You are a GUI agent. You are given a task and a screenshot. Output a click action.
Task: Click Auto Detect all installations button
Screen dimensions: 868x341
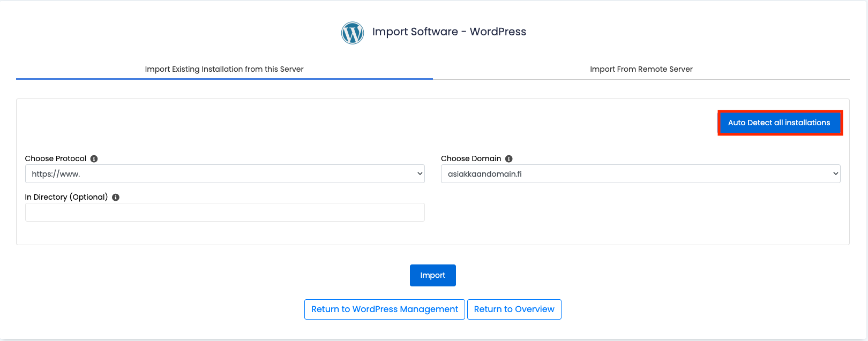[x=779, y=123]
